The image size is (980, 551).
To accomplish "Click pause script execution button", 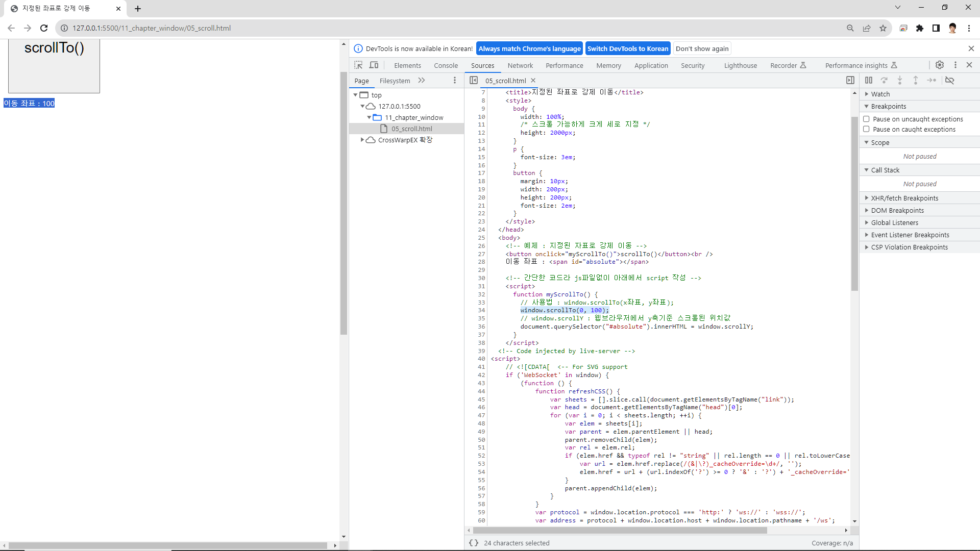I will 869,81.
